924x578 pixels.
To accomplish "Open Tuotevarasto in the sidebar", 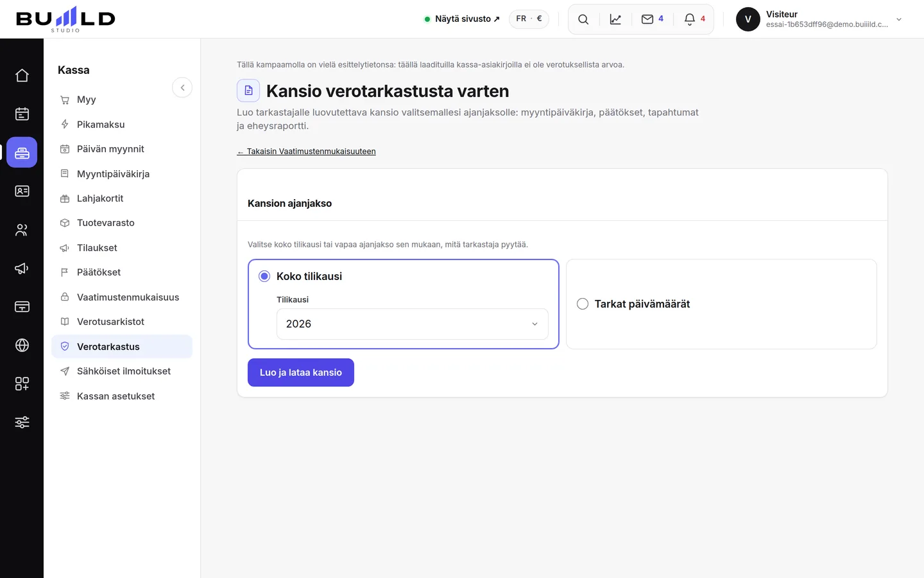I will (x=122, y=223).
